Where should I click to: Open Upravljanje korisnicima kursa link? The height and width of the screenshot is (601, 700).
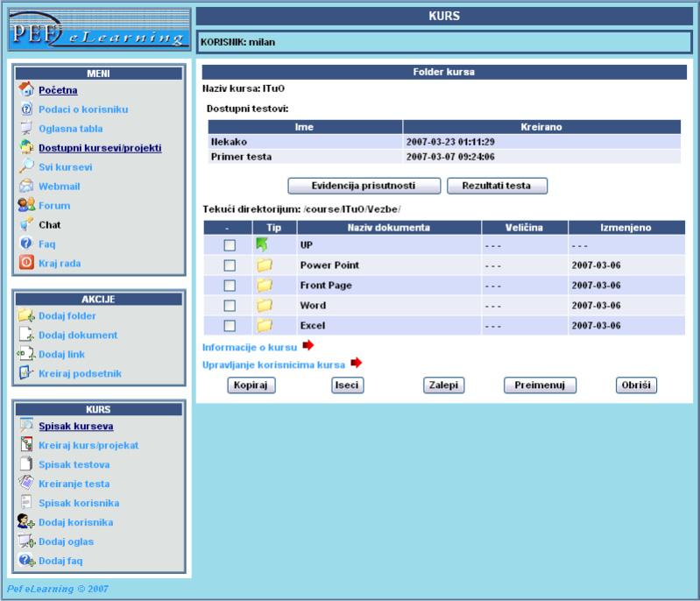(273, 364)
